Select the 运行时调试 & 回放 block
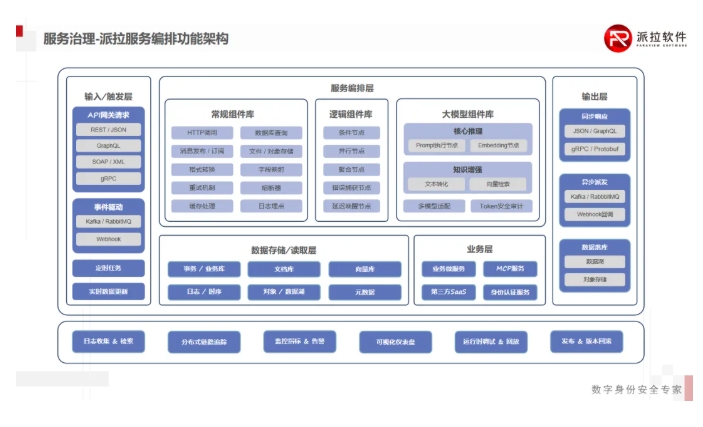The height and width of the screenshot is (427, 703). 491,342
